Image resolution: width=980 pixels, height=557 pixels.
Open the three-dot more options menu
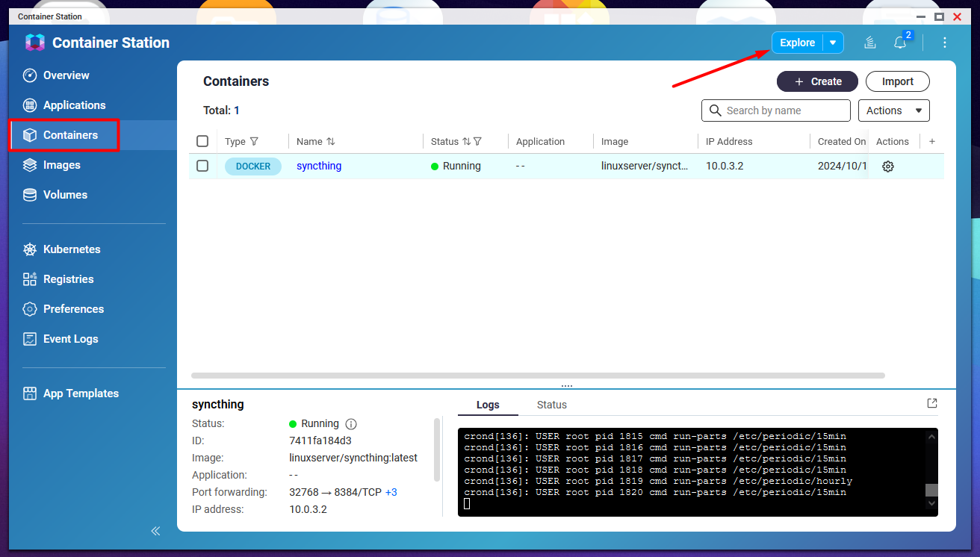[x=945, y=43]
